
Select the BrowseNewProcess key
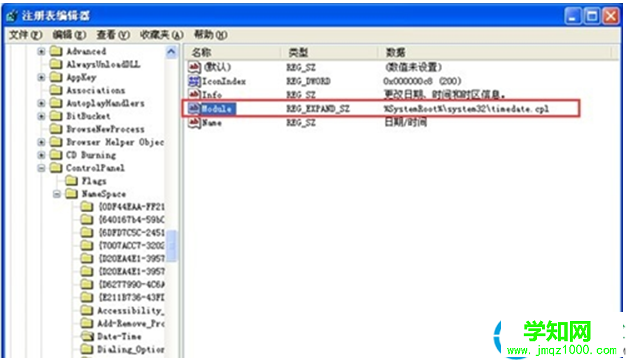(105, 129)
